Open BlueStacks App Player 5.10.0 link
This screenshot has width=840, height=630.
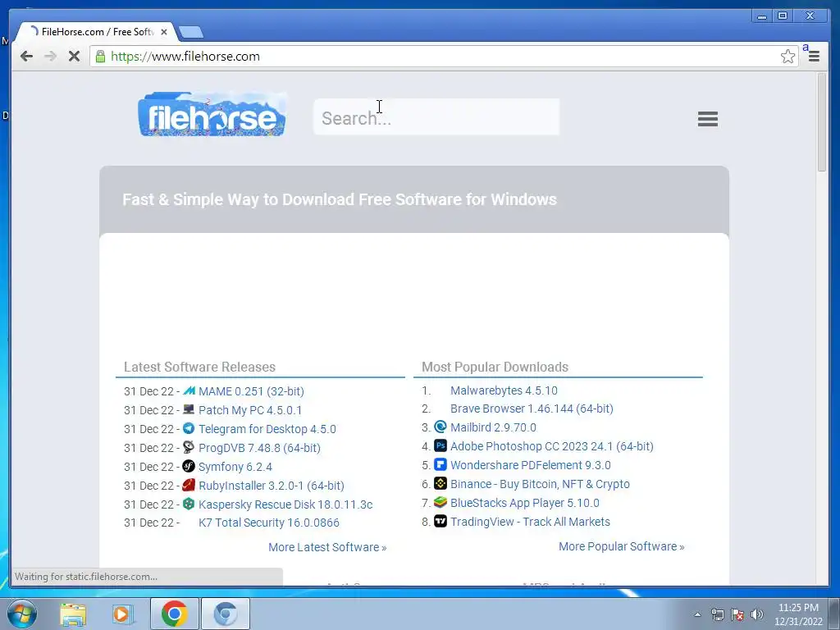click(524, 503)
